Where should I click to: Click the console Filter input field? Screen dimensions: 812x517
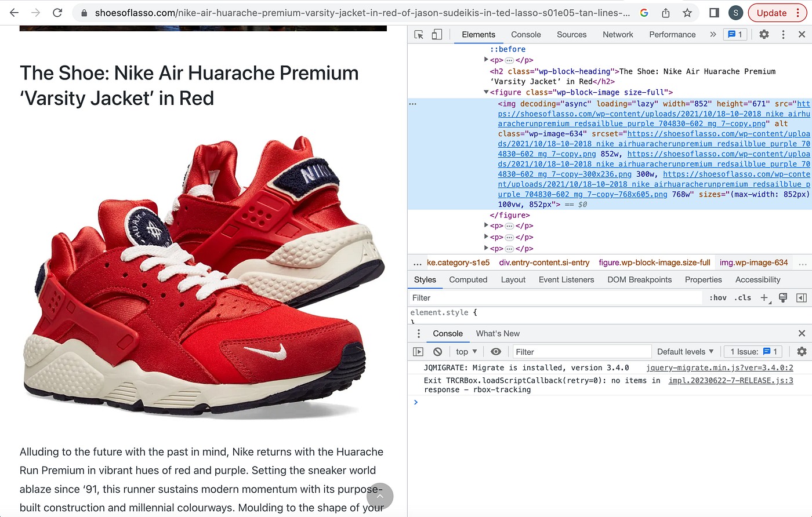(x=581, y=352)
